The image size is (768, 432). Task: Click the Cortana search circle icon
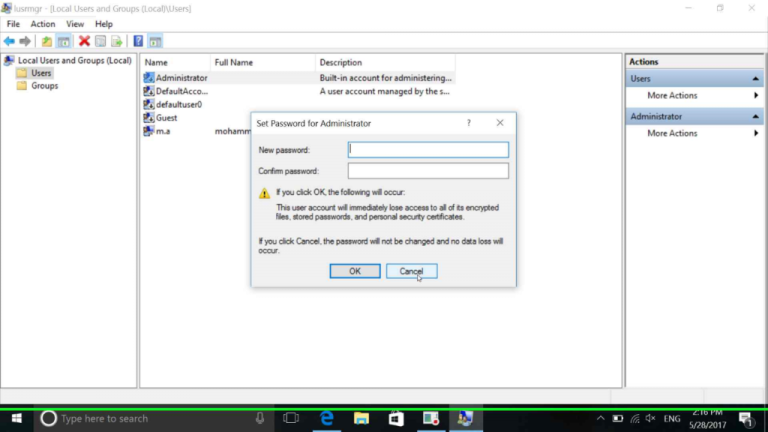pos(48,418)
